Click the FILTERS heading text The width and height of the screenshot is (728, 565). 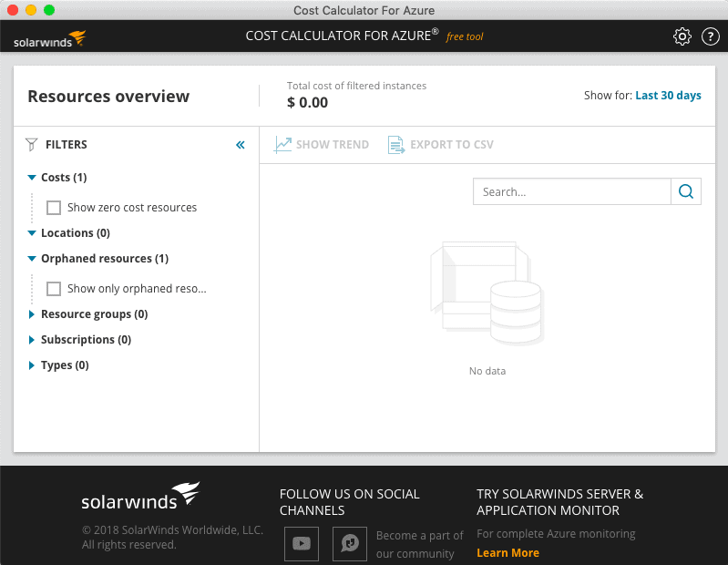67,145
